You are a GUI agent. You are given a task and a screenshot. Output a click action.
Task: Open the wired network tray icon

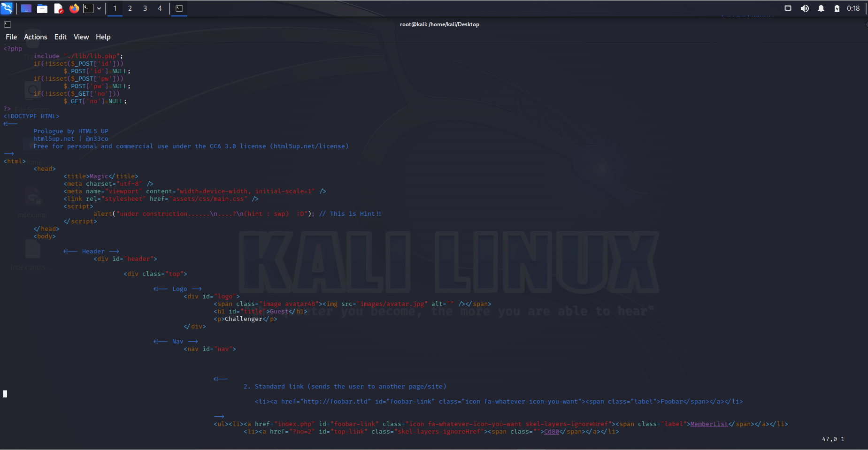pos(788,8)
